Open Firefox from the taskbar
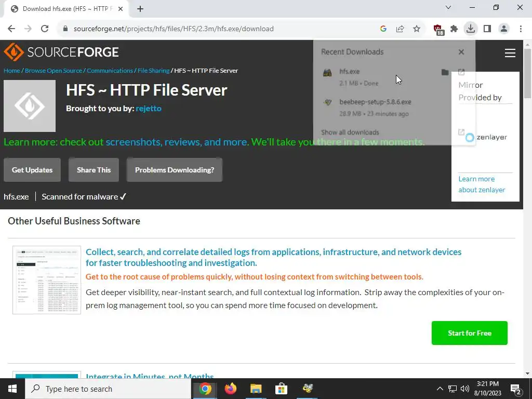 [x=230, y=389]
